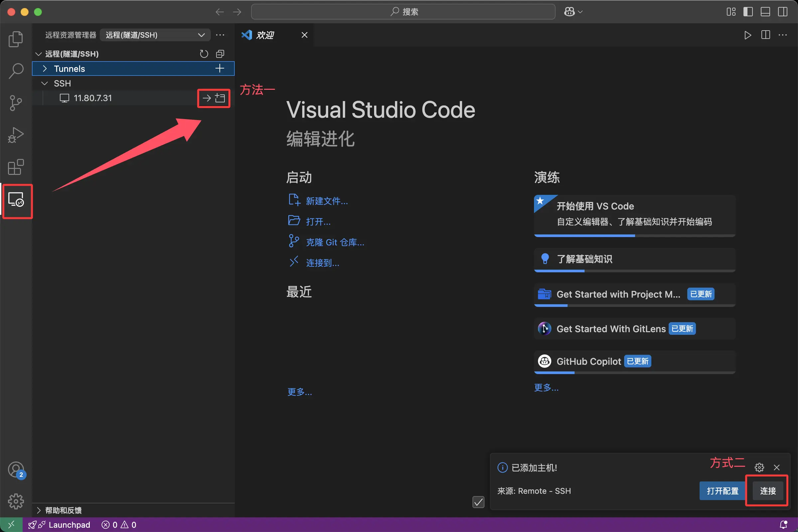Add a new tunnel with the plus icon

pyautogui.click(x=219, y=68)
